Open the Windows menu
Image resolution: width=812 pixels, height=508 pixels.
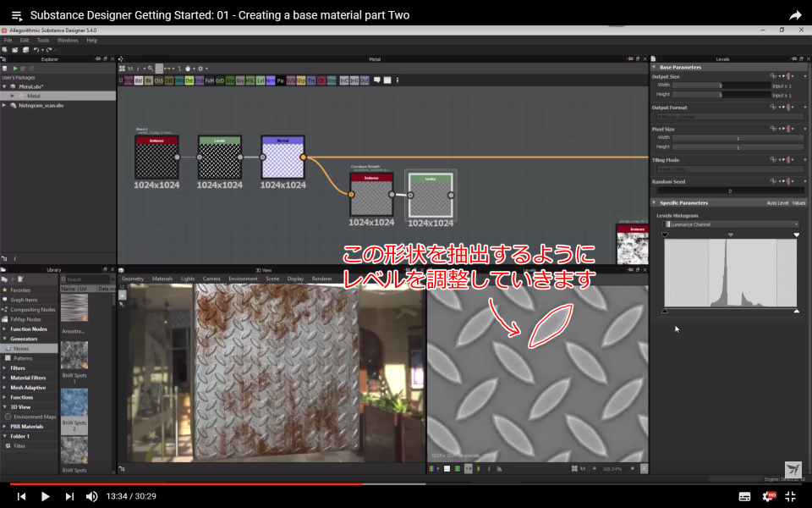[x=68, y=40]
